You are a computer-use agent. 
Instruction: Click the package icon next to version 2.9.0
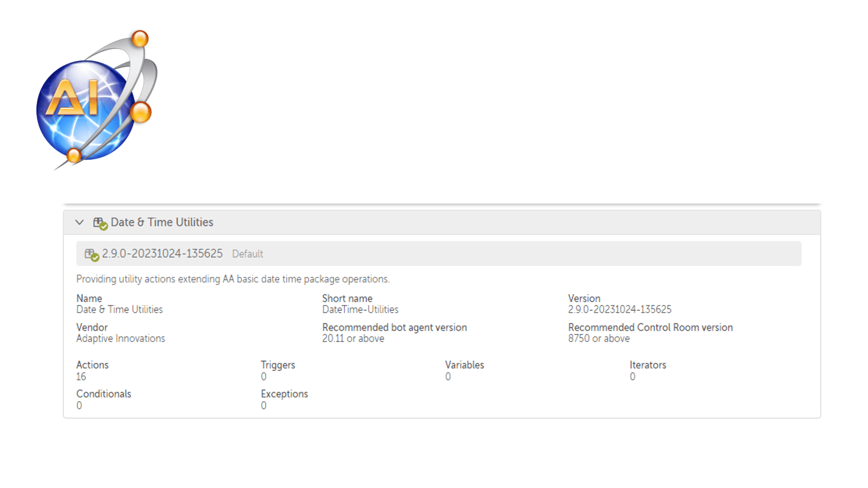point(92,255)
